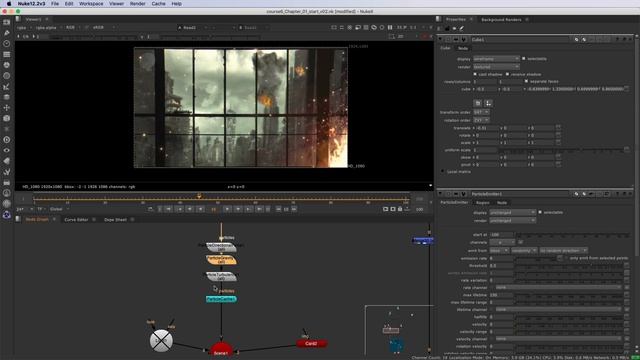Open velocity channel dropdown
This screenshot has height=360, width=640.
click(x=558, y=339)
